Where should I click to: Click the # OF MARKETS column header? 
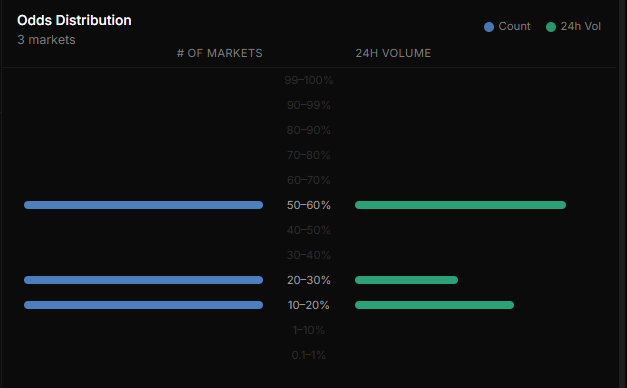click(x=220, y=53)
